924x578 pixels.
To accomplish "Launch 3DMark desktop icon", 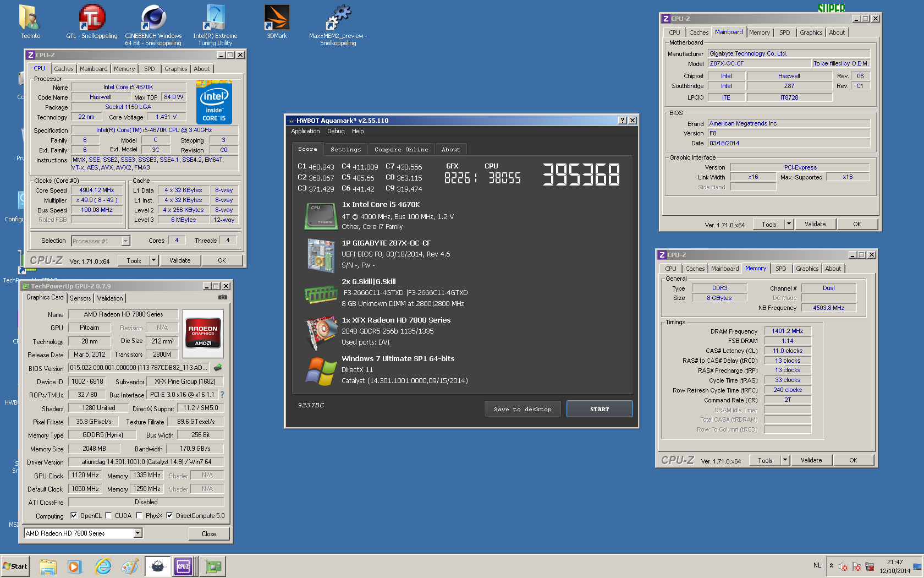I will [277, 22].
